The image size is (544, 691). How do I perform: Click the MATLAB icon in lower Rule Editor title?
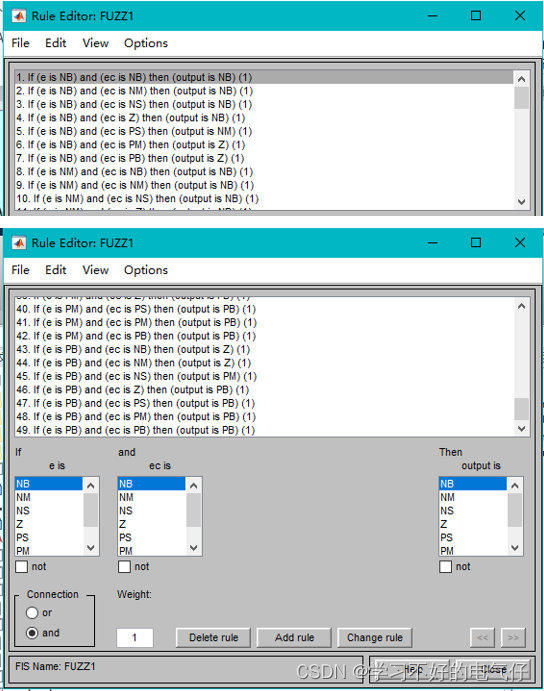click(19, 243)
